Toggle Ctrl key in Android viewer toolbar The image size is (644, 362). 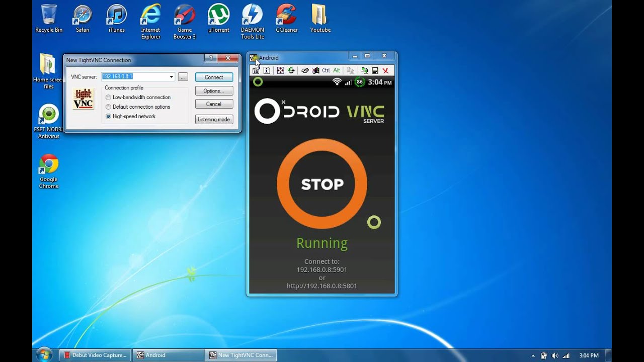click(326, 70)
